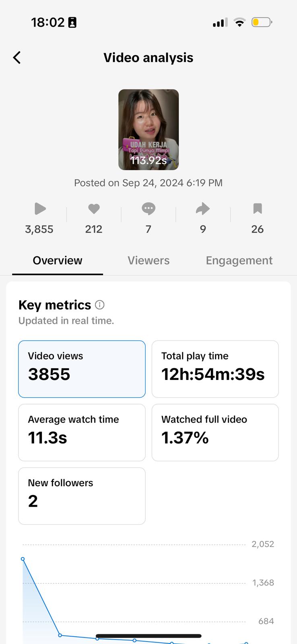Tap the bookmark saves icon
This screenshot has width=297, height=644.
click(258, 208)
